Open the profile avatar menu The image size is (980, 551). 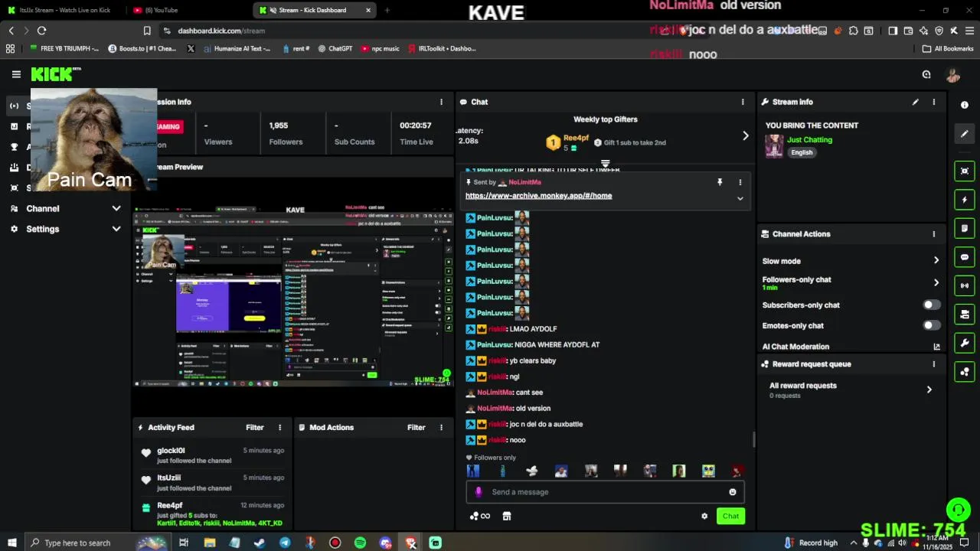point(953,74)
